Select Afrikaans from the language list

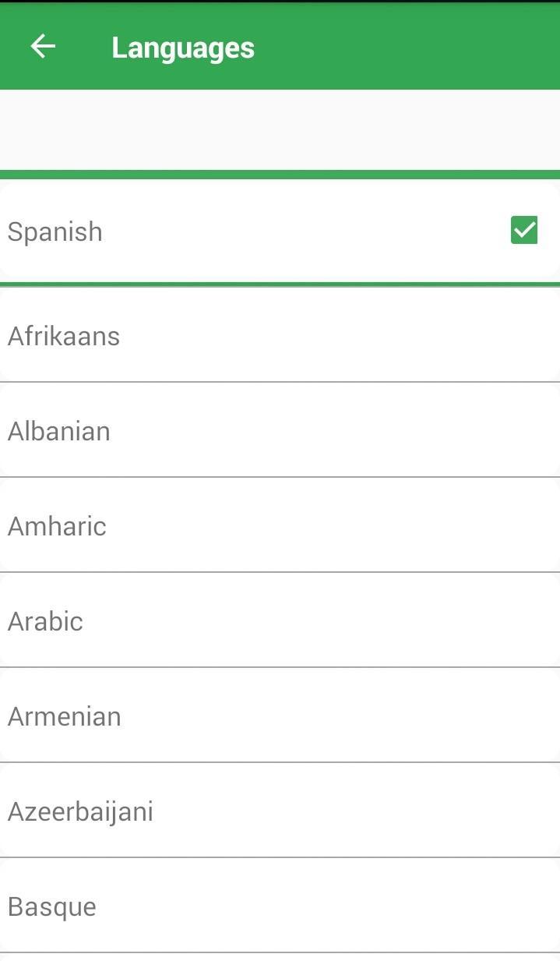tap(280, 336)
